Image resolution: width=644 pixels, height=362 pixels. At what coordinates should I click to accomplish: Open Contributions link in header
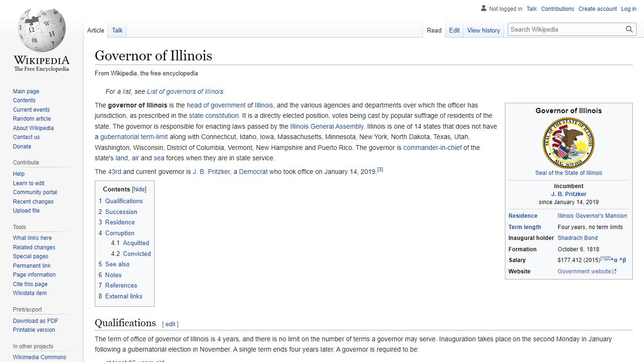click(x=557, y=9)
